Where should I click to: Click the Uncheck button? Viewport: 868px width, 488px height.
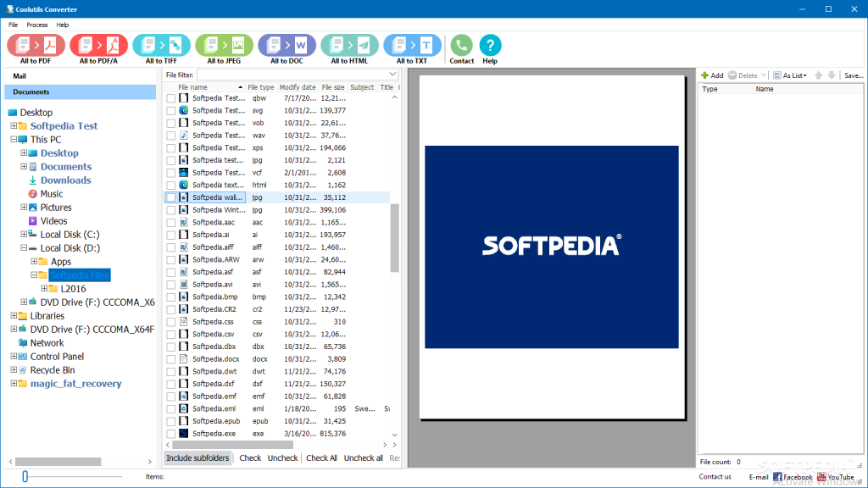tap(283, 458)
